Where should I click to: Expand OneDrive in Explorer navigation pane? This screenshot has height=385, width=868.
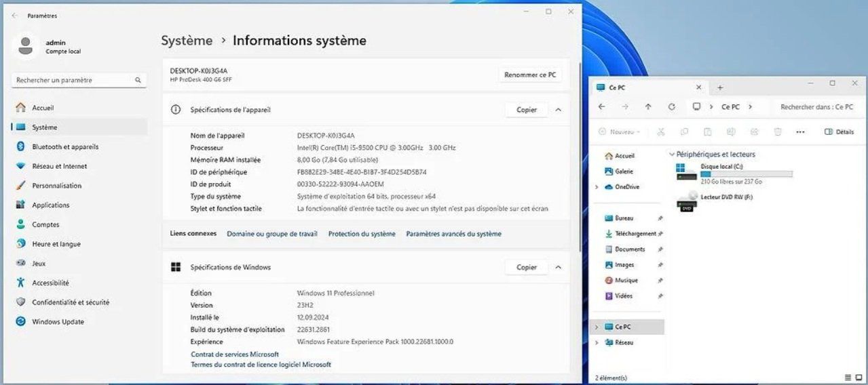[597, 187]
